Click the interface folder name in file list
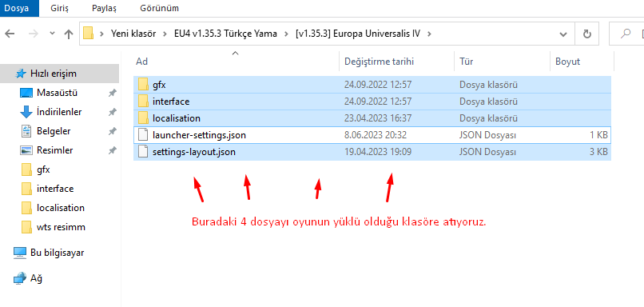644x307 pixels. (x=171, y=102)
